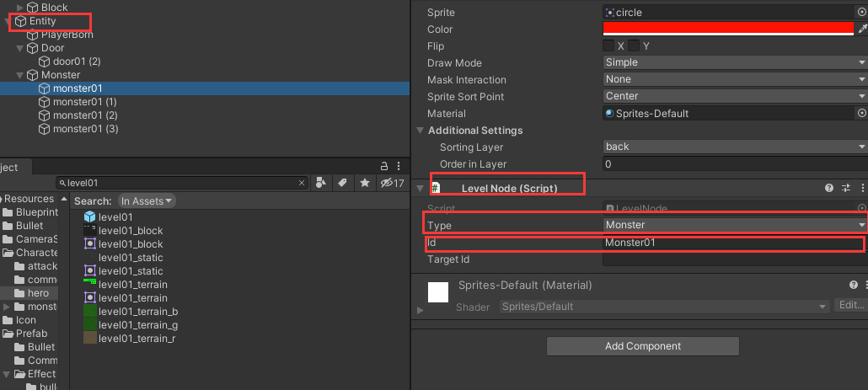The image size is (868, 390).
Task: Open the In Assets search scope menu
Action: [147, 201]
